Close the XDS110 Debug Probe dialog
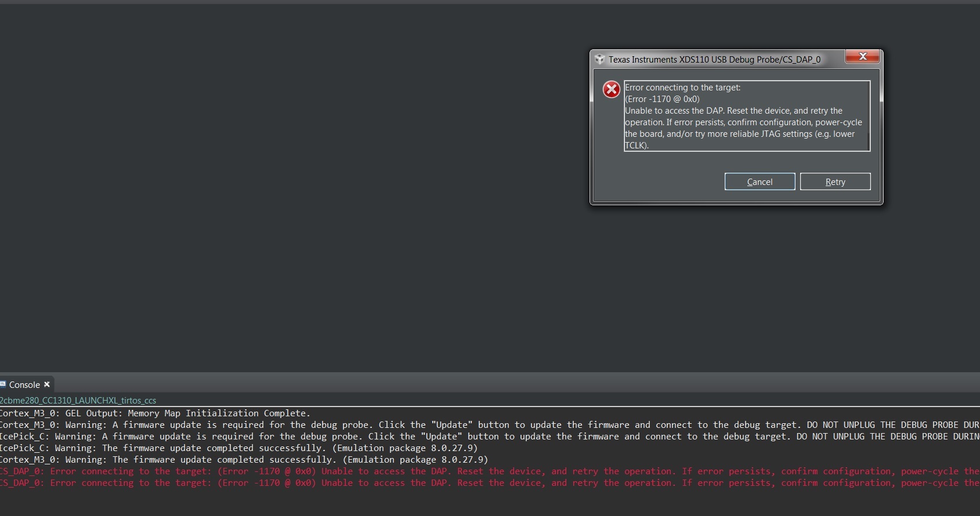Screen dimensions: 980x516 (x=862, y=56)
